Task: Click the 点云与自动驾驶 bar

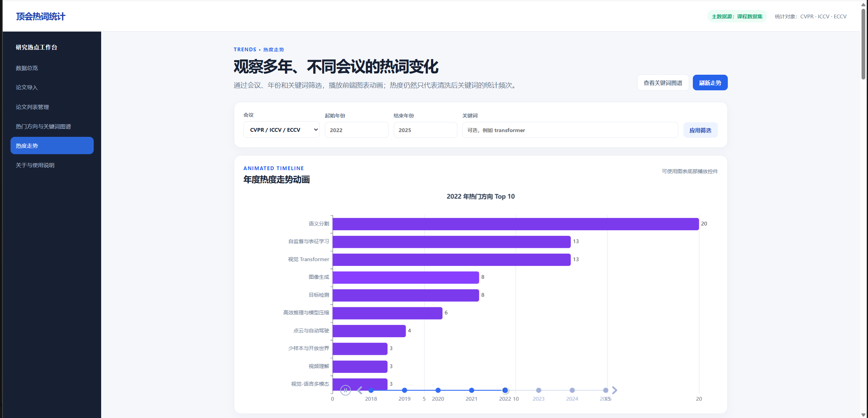Action: [x=369, y=331]
